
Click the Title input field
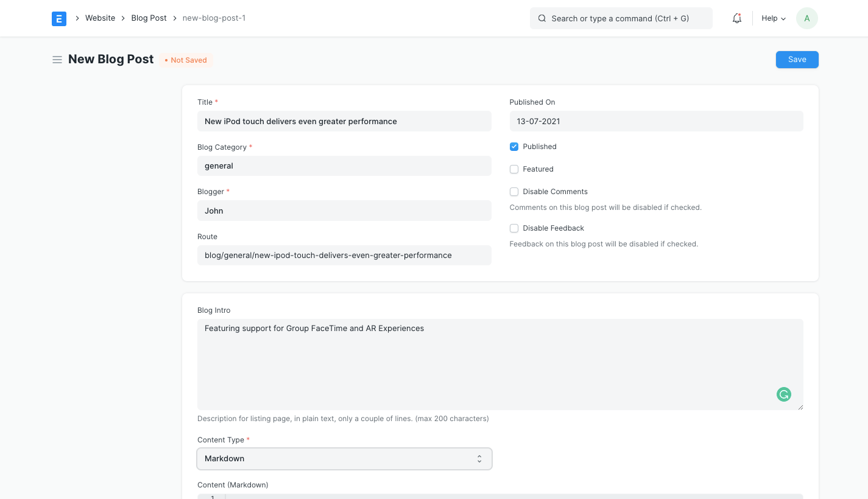click(x=344, y=121)
